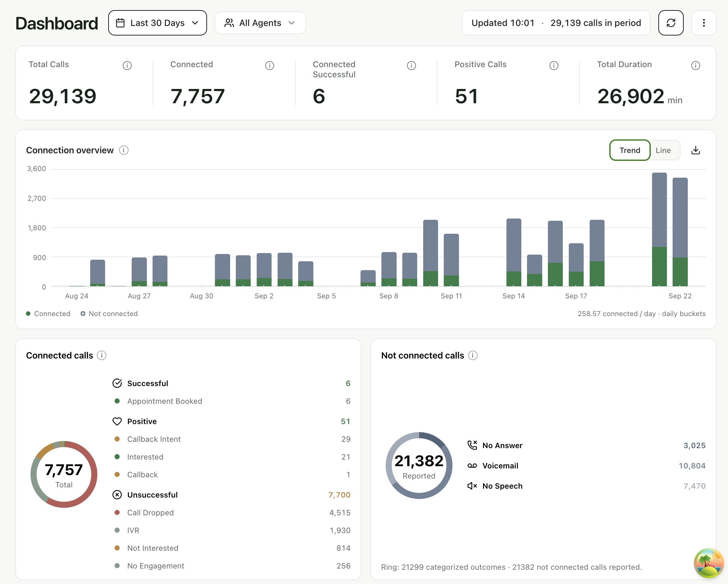This screenshot has height=584, width=728.
Task: Open the island avatar widget
Action: (x=708, y=563)
